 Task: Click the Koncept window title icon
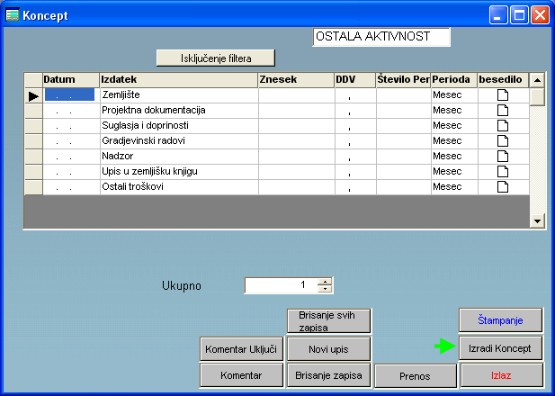(x=12, y=15)
